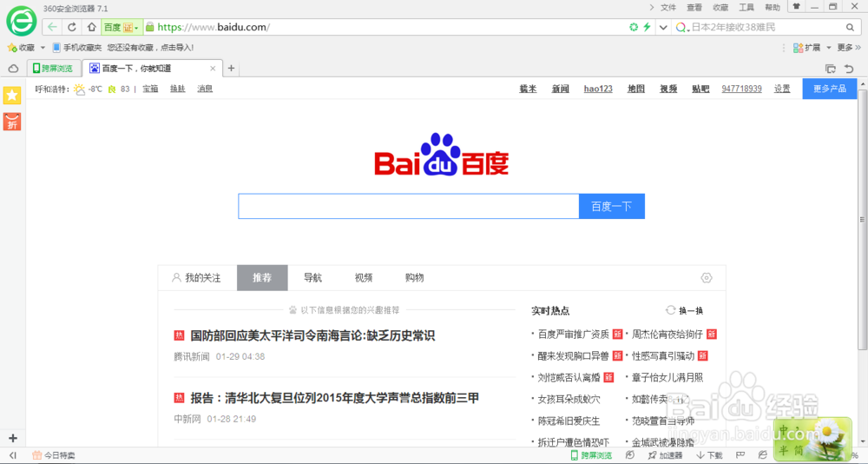The height and width of the screenshot is (464, 868).
Task: Open the 新闻 link in top navigation
Action: pos(560,89)
